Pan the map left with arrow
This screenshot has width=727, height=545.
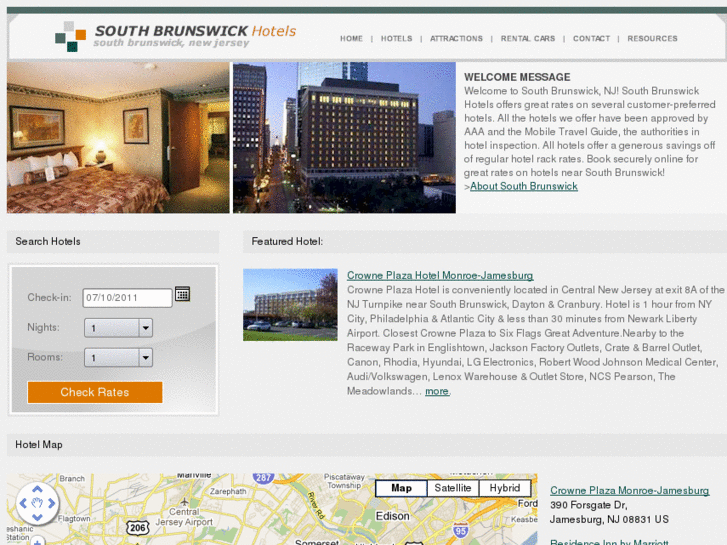23,503
